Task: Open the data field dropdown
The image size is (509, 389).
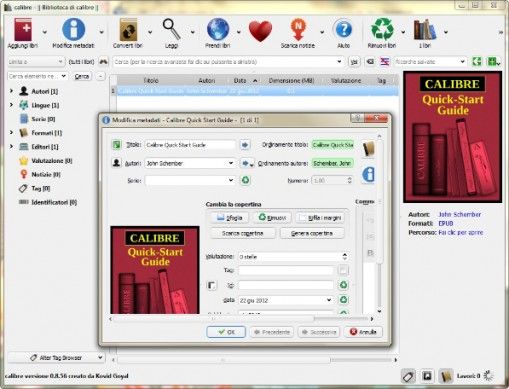Action: tap(329, 300)
